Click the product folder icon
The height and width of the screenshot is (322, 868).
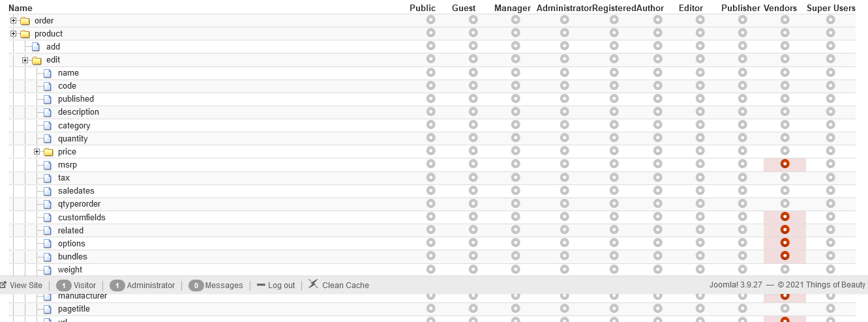(x=25, y=34)
